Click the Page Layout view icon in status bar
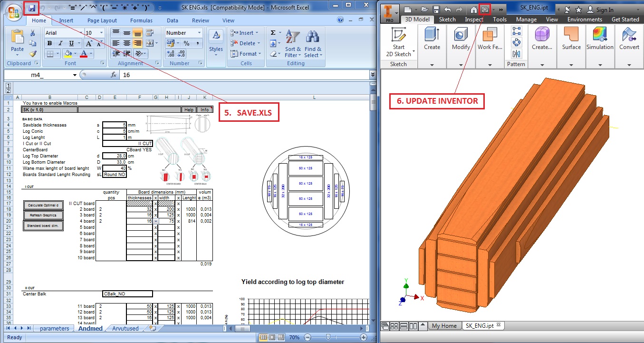 [x=272, y=337]
